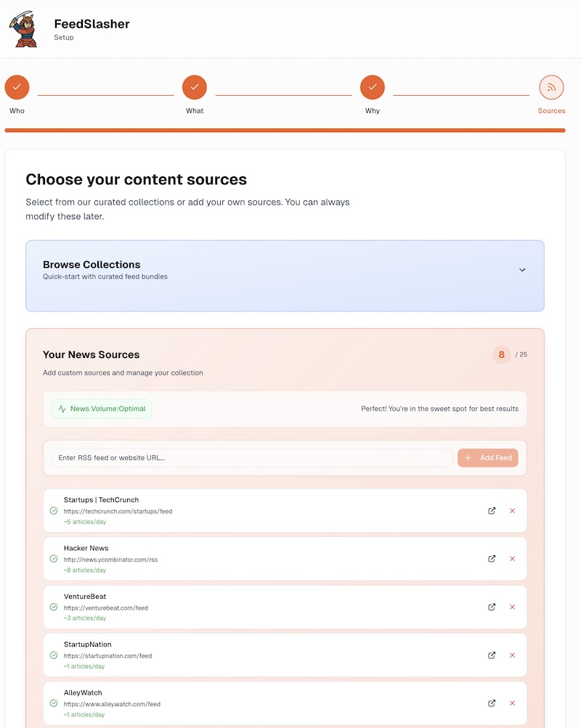Remove the Startups | TechCrunch feed

[x=512, y=511]
